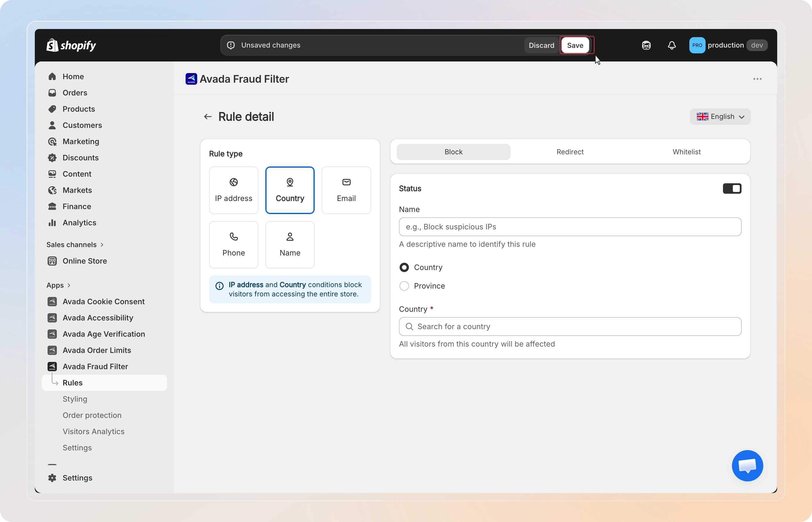Click the Products tag icon
Screen dimensions: 812x522
(52, 109)
